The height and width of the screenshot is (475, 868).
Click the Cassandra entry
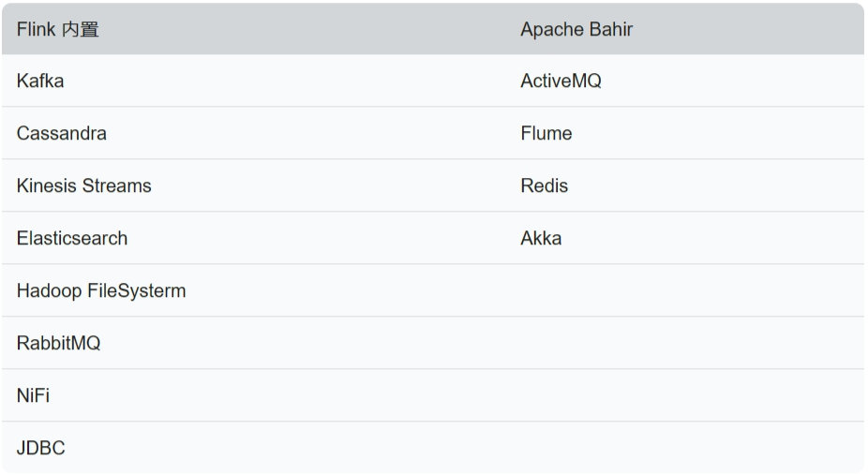click(x=62, y=134)
